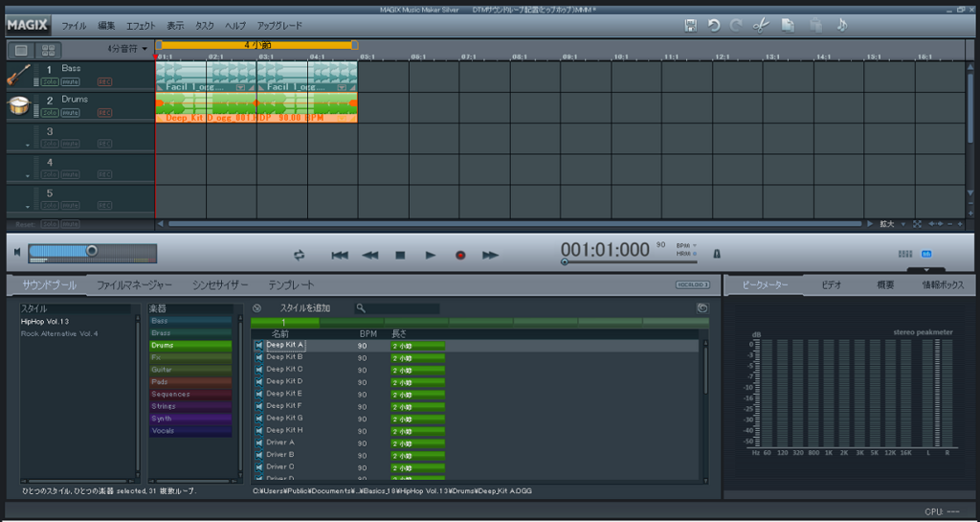
Task: Click the MAGIX logo
Action: (29, 26)
